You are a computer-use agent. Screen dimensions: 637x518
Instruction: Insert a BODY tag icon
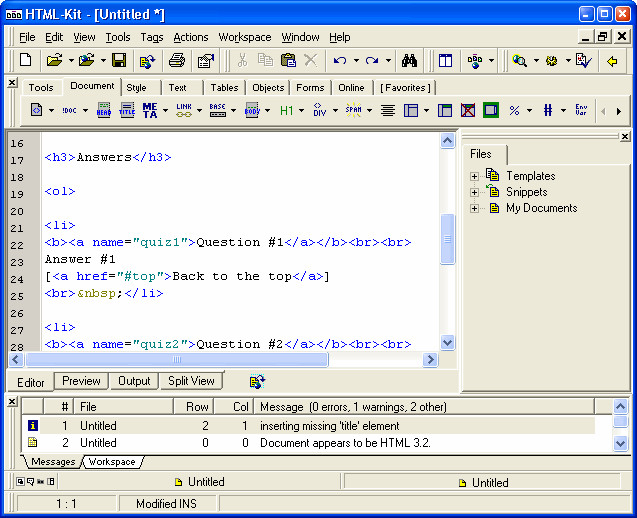(x=252, y=110)
